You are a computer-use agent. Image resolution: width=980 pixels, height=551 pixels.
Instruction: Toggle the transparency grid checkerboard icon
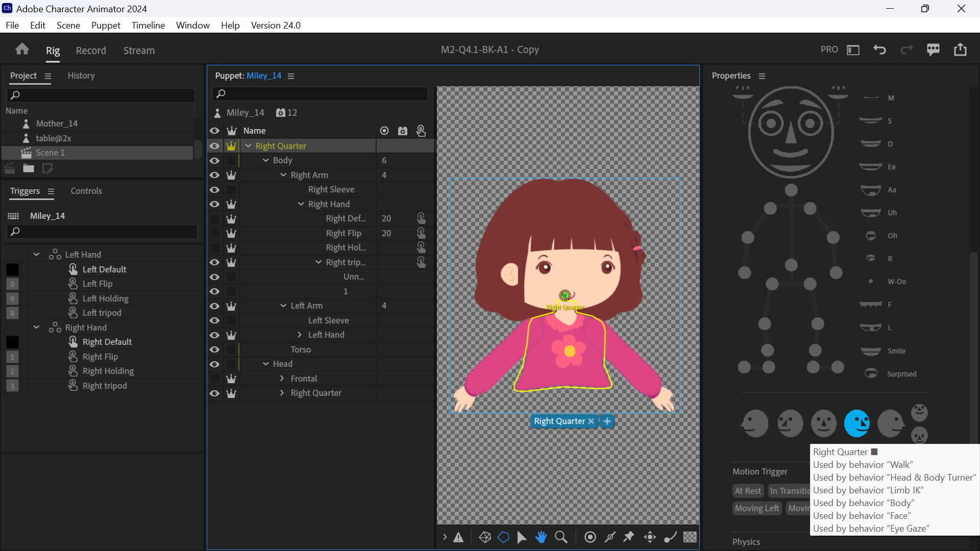(x=690, y=537)
